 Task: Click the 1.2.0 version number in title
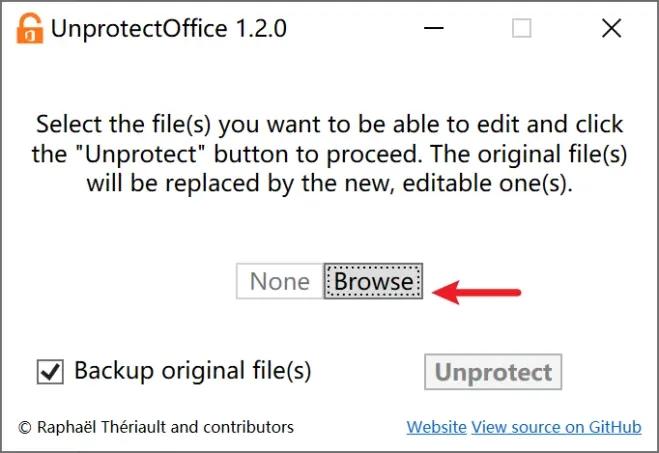pyautogui.click(x=261, y=29)
